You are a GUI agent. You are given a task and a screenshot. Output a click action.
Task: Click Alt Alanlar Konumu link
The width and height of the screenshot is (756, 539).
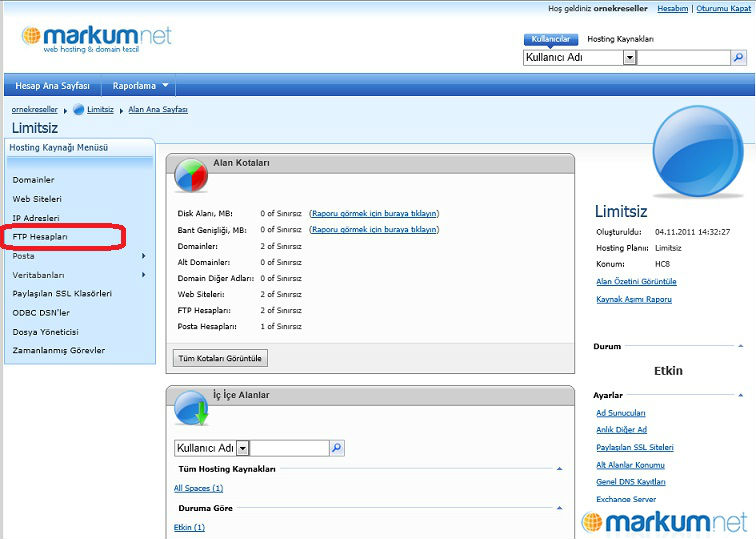630,465
